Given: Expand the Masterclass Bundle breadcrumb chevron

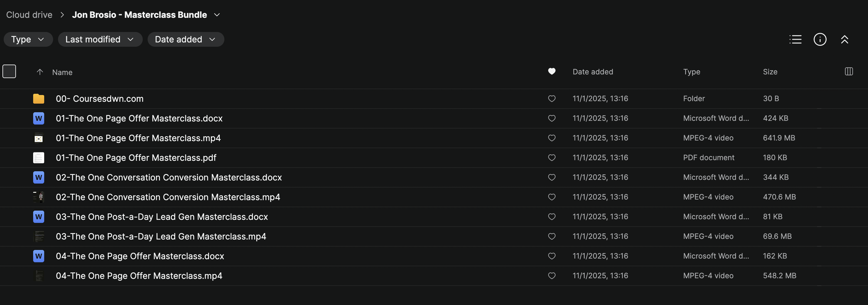Looking at the screenshot, I should pyautogui.click(x=217, y=15).
